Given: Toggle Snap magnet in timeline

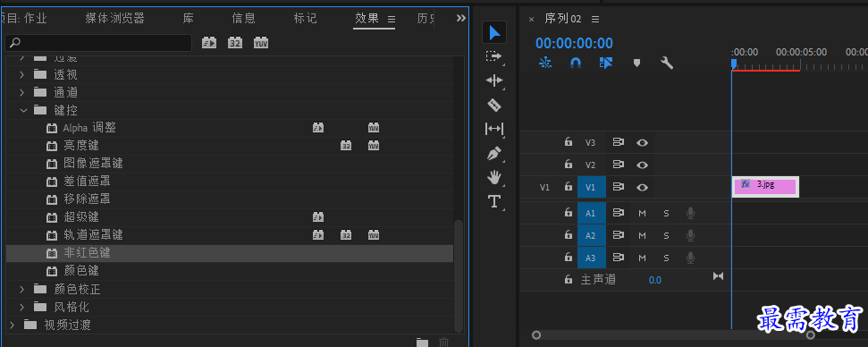Looking at the screenshot, I should point(576,63).
